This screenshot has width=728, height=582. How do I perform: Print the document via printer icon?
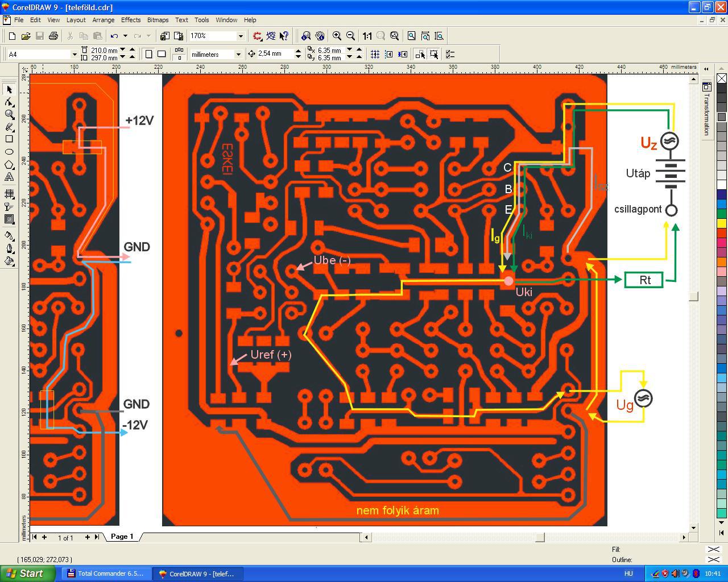[x=53, y=36]
